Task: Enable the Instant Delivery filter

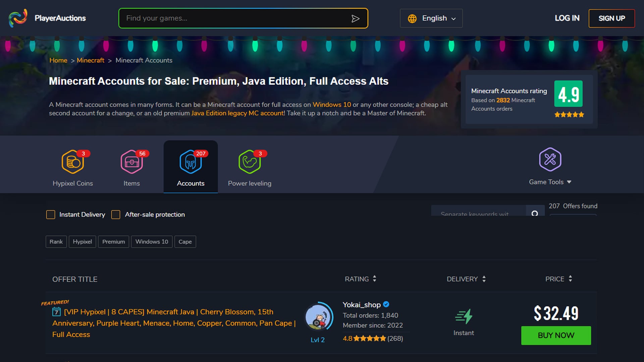Action: click(x=51, y=215)
